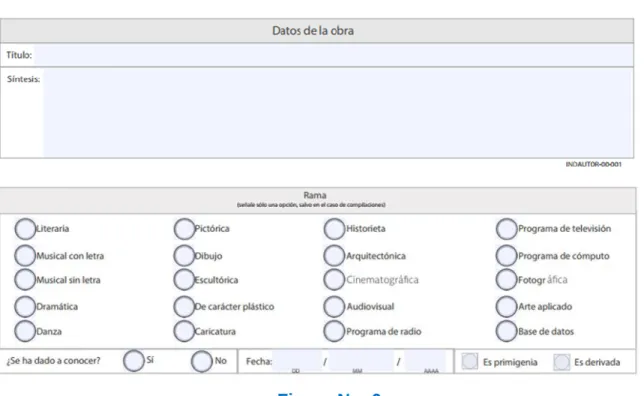Select the Literaria radio button
Screen dimensions: 644x396
tap(25, 229)
